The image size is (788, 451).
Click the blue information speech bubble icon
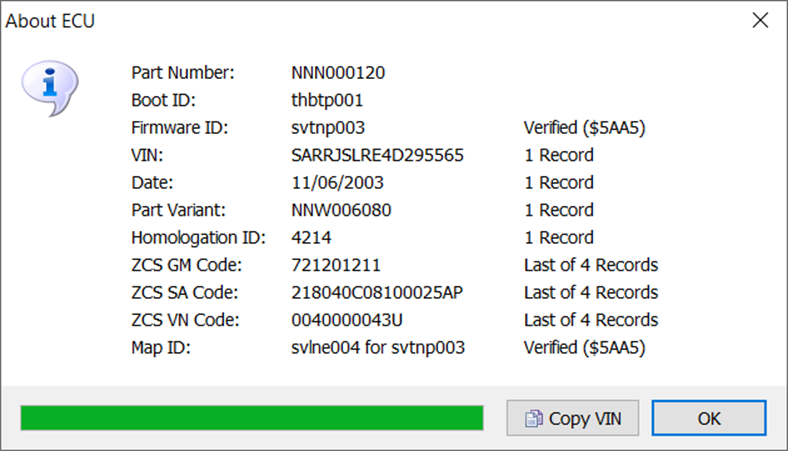tap(49, 88)
